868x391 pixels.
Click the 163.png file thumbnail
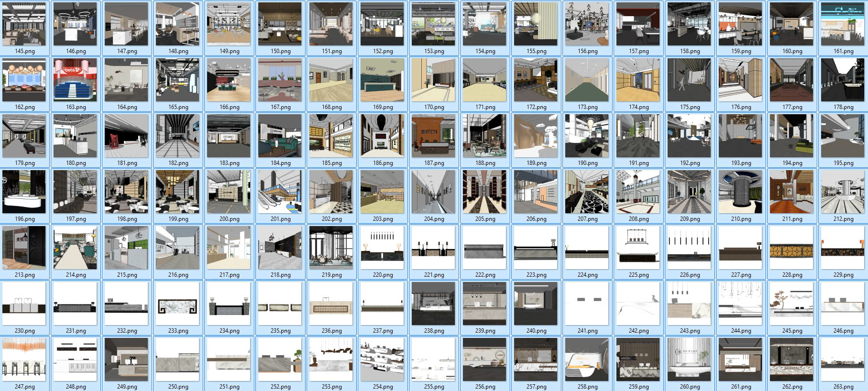coord(76,80)
